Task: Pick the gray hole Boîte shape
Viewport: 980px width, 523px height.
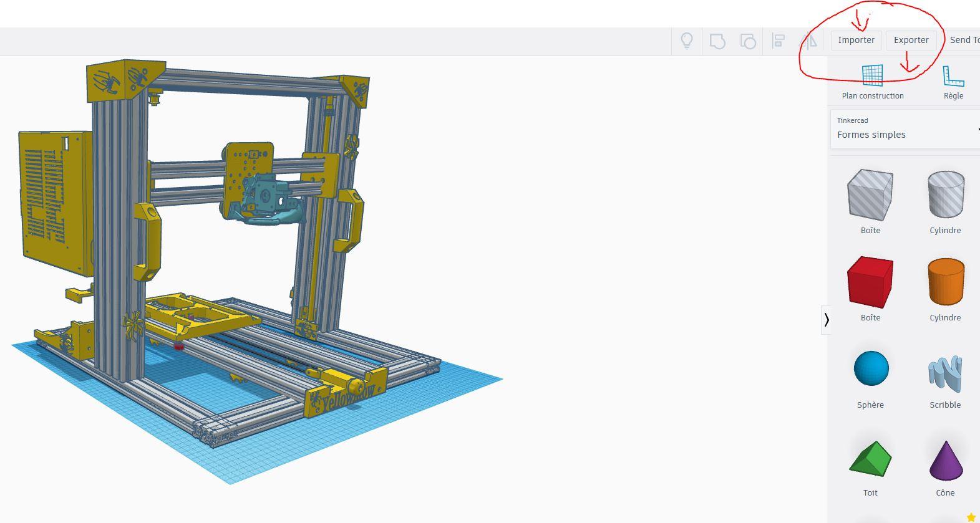Action: [870, 201]
